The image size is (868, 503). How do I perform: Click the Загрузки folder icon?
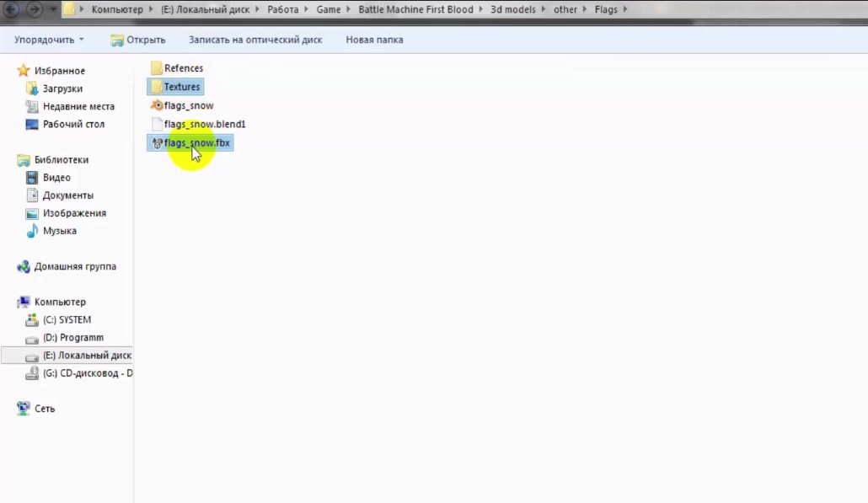[32, 88]
